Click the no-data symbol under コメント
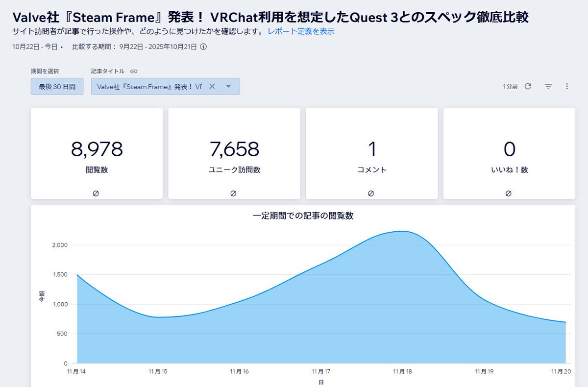This screenshot has height=387, width=588. point(371,193)
